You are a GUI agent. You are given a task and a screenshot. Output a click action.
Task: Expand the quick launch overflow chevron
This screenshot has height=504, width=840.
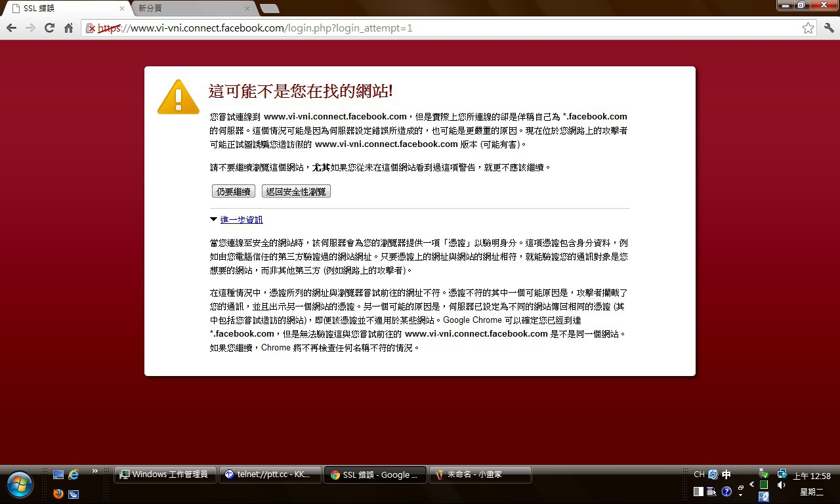pos(94,471)
